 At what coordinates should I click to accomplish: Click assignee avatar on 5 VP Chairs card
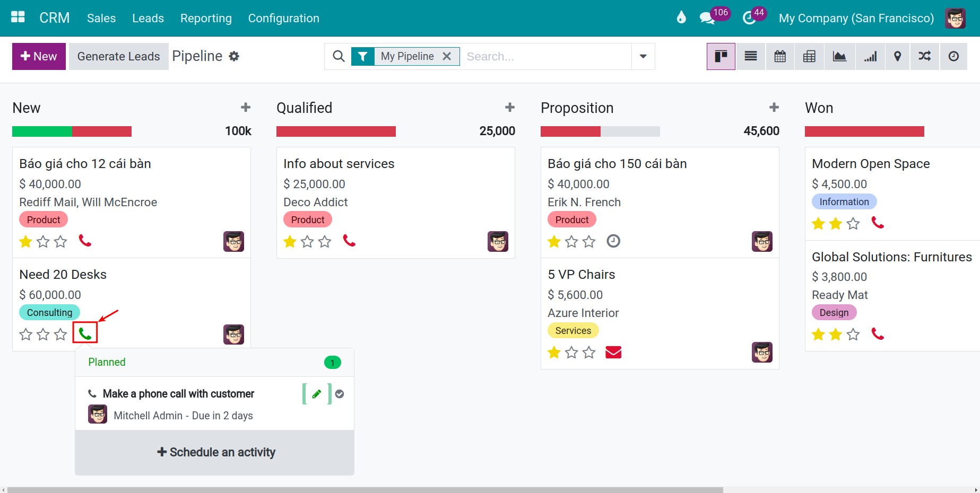tap(762, 353)
